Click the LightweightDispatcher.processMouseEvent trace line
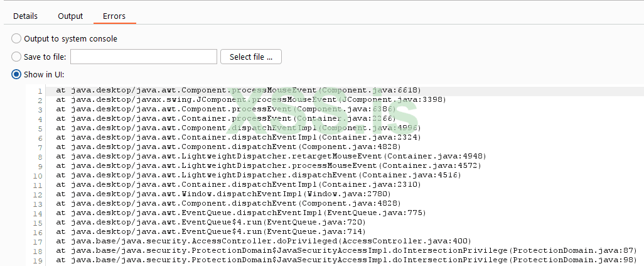644x266 pixels. (x=269, y=166)
